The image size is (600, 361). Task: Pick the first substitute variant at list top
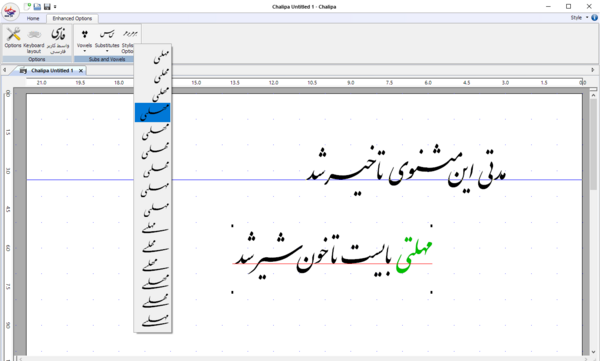pyautogui.click(x=161, y=56)
